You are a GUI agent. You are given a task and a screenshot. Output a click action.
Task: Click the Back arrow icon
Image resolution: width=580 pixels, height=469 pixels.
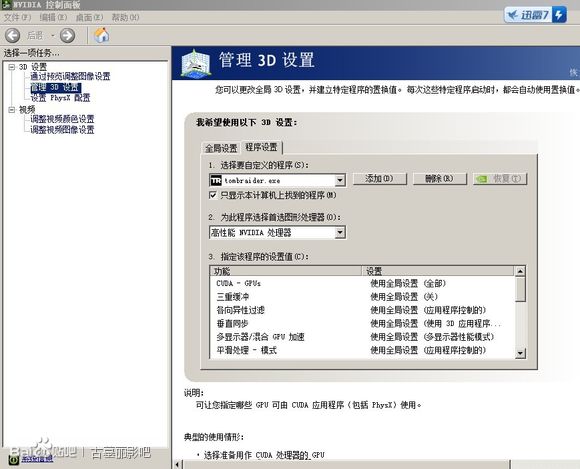click(x=13, y=36)
